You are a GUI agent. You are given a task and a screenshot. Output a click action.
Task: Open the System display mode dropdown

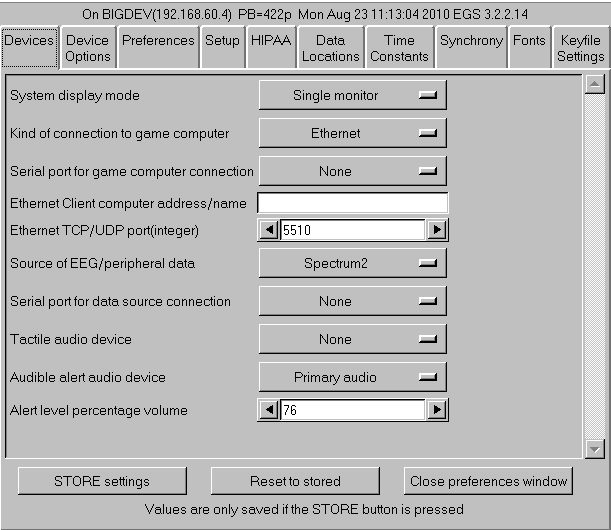click(x=352, y=96)
